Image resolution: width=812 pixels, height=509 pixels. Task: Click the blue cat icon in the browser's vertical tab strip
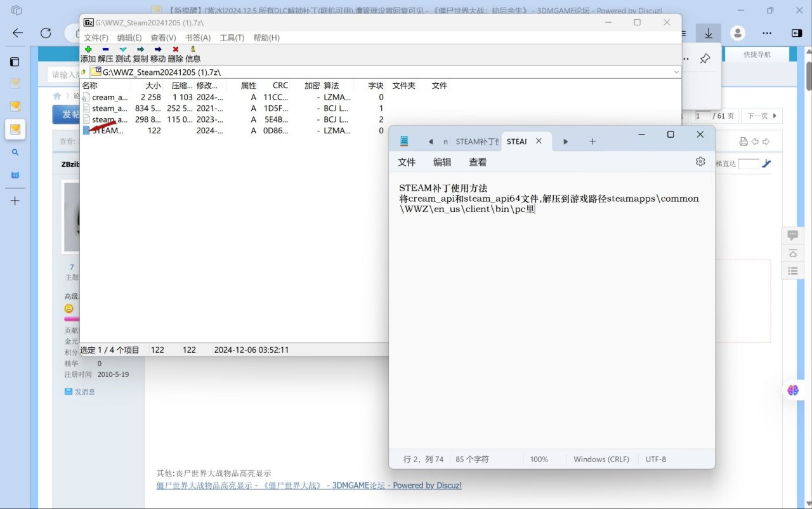coord(15,175)
